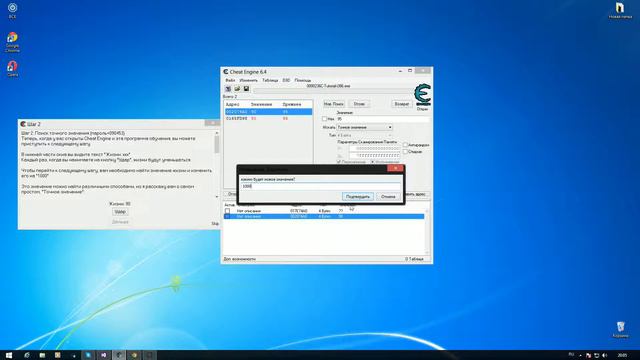The height and width of the screenshot is (360, 640).
Task: Open the Помощь menu
Action: 303,80
